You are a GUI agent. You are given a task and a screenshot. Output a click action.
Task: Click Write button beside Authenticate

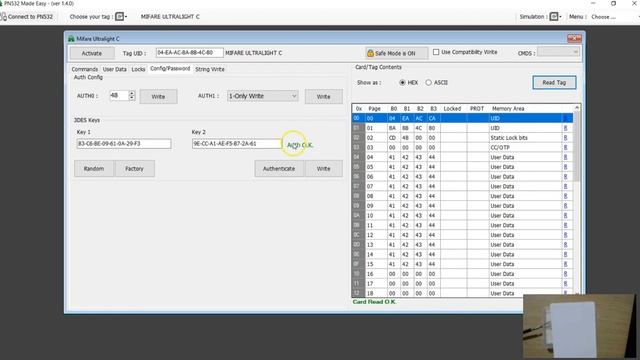(323, 169)
